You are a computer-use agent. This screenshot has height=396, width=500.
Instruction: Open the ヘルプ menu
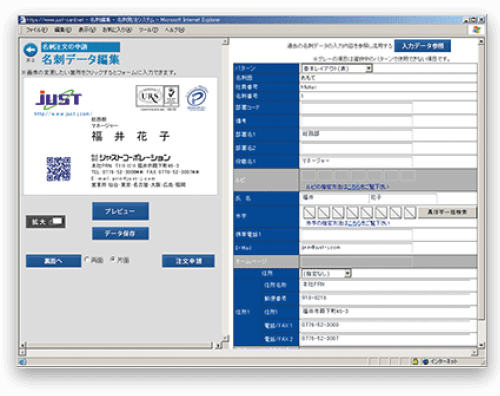174,30
